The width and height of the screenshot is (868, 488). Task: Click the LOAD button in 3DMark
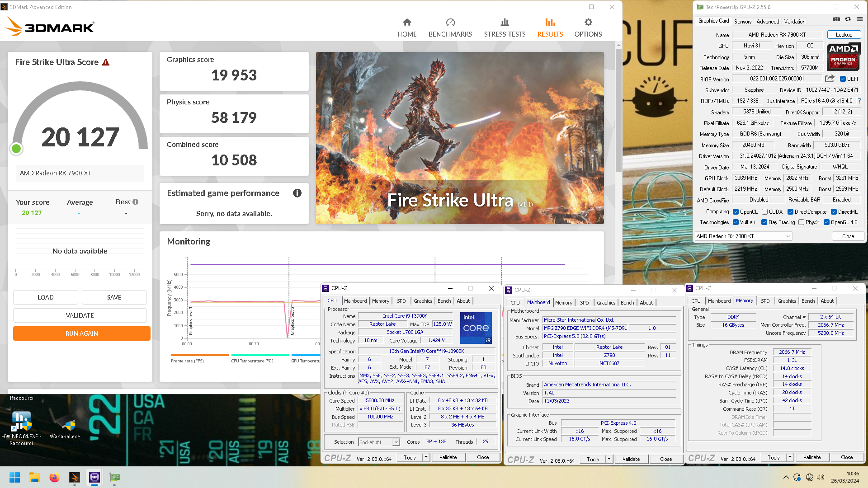click(x=46, y=297)
